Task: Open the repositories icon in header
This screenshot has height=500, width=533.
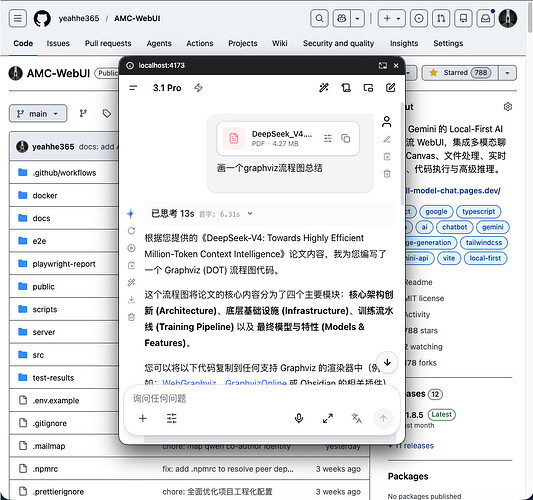Action: coord(463,18)
